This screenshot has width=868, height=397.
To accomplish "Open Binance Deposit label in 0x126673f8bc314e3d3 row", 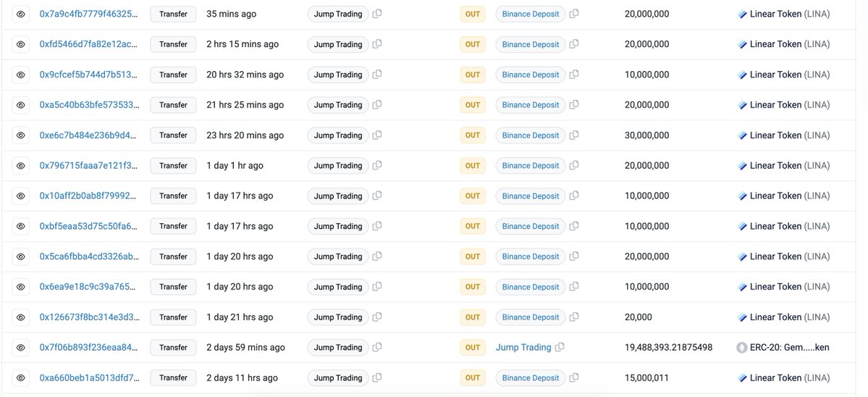I will tap(531, 317).
